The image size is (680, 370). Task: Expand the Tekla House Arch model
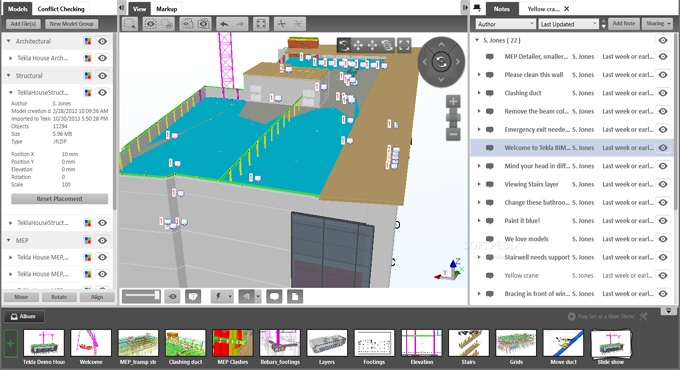[11, 58]
